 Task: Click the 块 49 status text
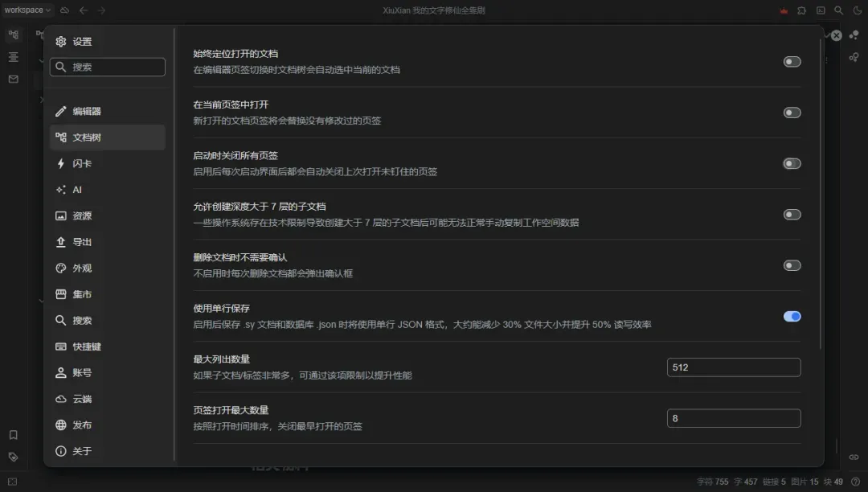click(x=833, y=482)
